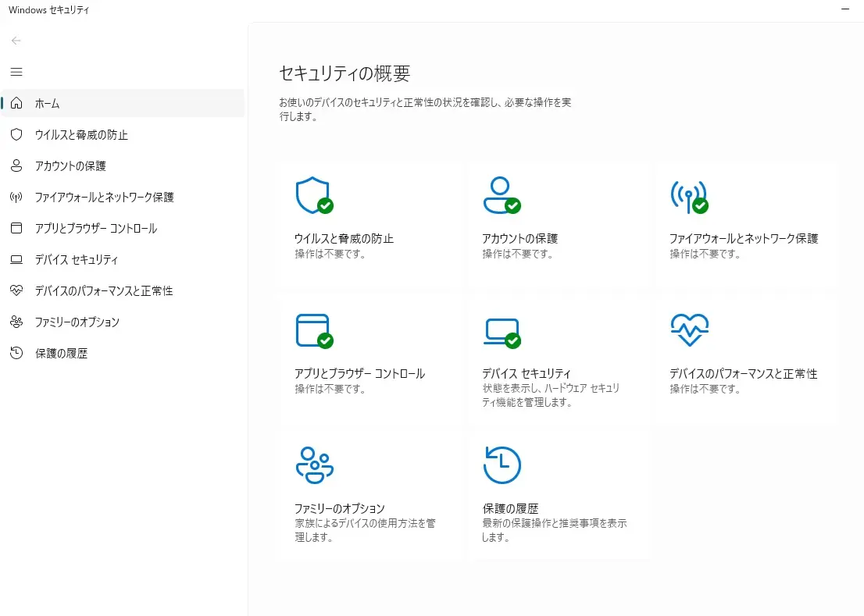Open アカウントの保護 from the sidebar
The width and height of the screenshot is (864, 616).
123,166
